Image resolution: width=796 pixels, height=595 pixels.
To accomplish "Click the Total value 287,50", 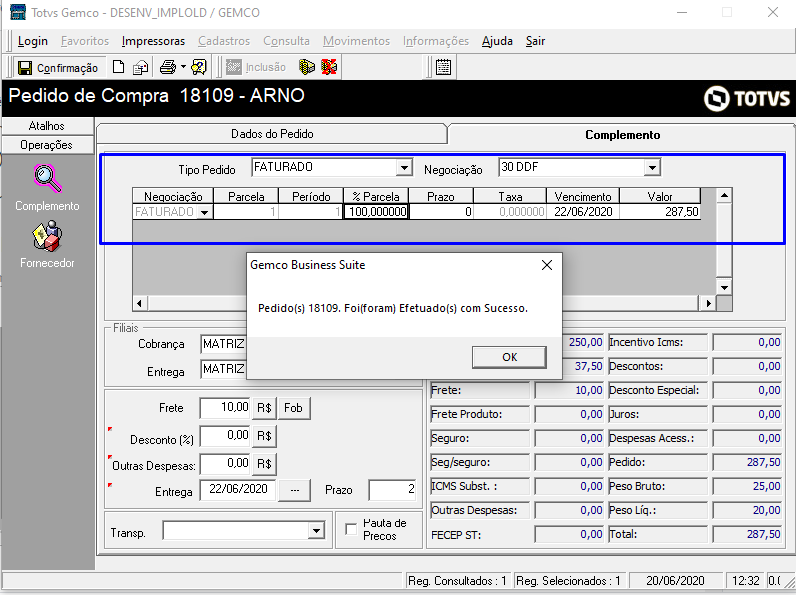I will [747, 534].
